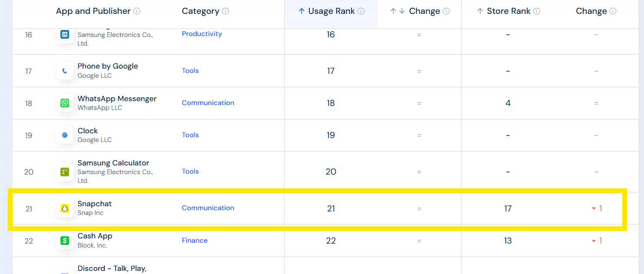
Task: Click the Productivity category link
Action: pyautogui.click(x=202, y=33)
